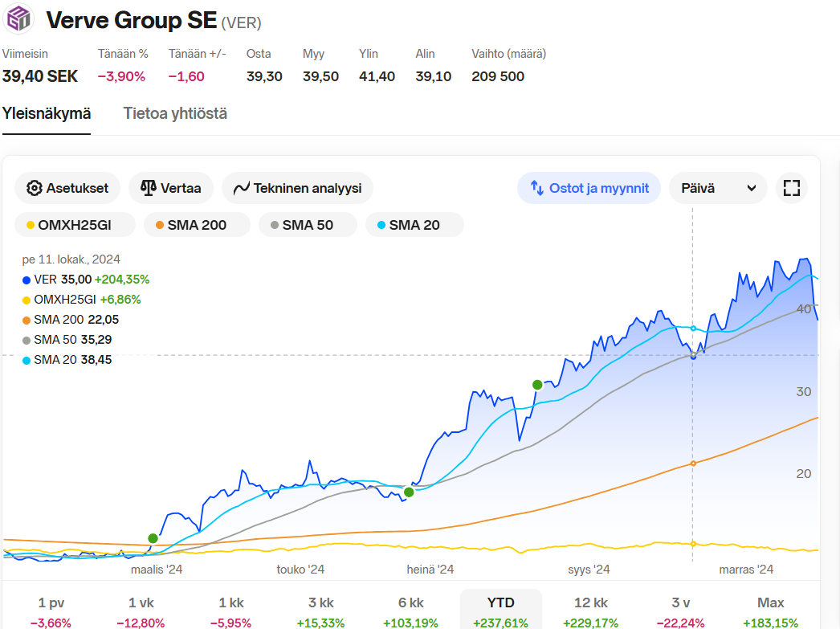Select the 1 kk time range
The width and height of the screenshot is (840, 629).
pos(231,611)
